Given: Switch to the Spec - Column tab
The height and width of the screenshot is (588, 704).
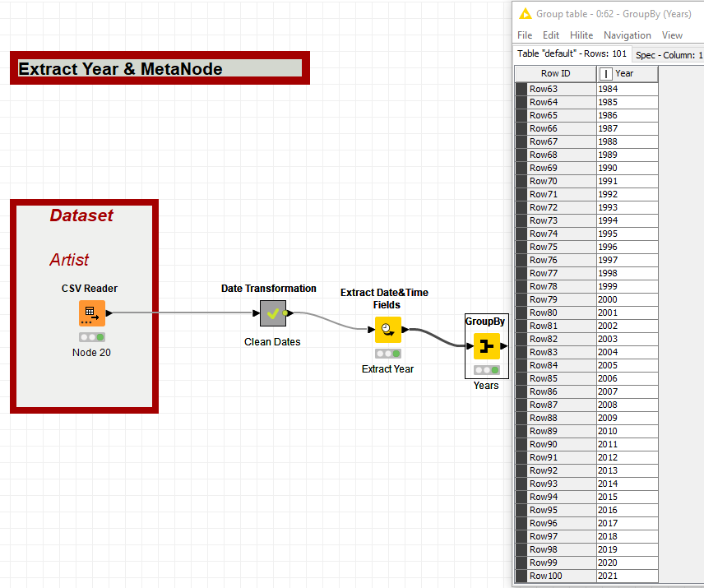Looking at the screenshot, I should pyautogui.click(x=668, y=55).
